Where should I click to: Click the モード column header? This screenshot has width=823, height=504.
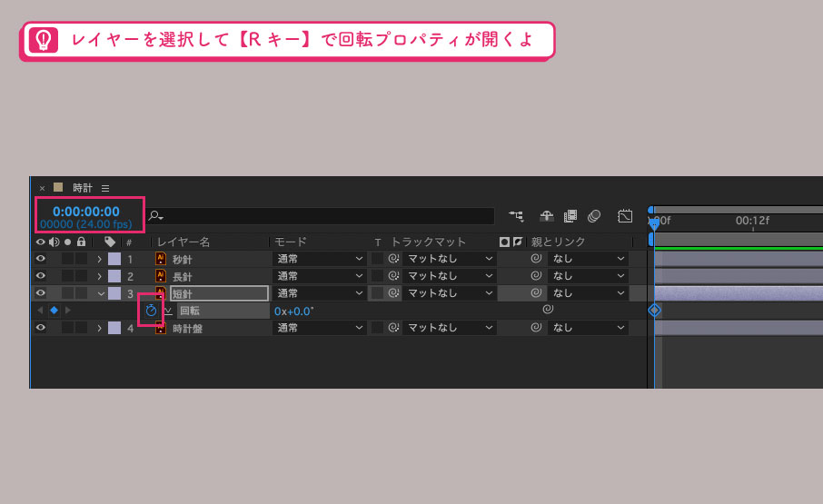click(291, 242)
